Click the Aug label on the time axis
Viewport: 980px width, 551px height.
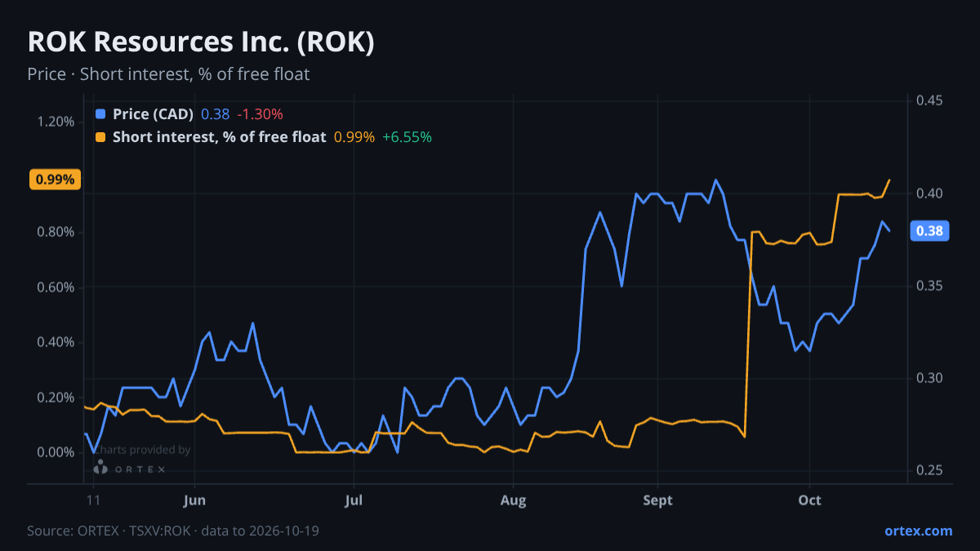(x=513, y=500)
